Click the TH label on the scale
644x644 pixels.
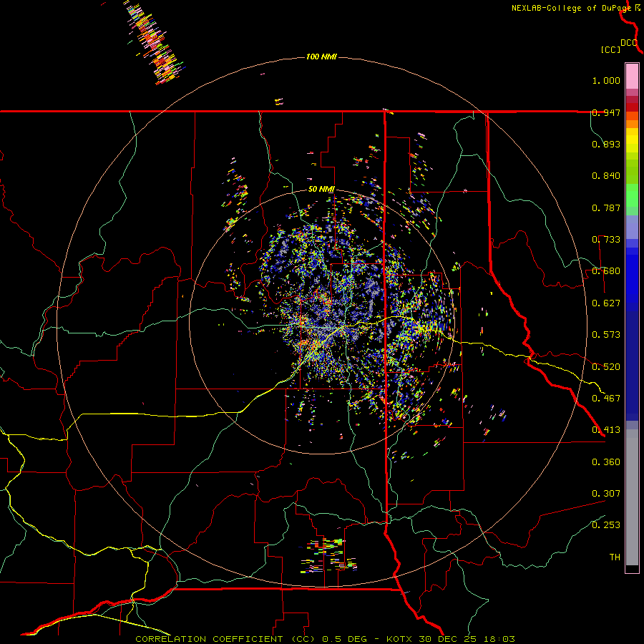click(x=615, y=557)
